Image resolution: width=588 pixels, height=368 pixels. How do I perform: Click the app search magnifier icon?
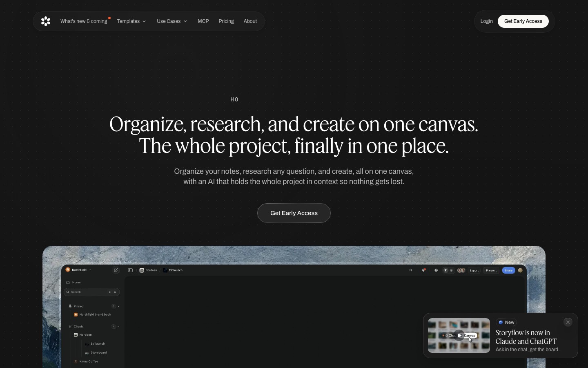[x=411, y=270]
